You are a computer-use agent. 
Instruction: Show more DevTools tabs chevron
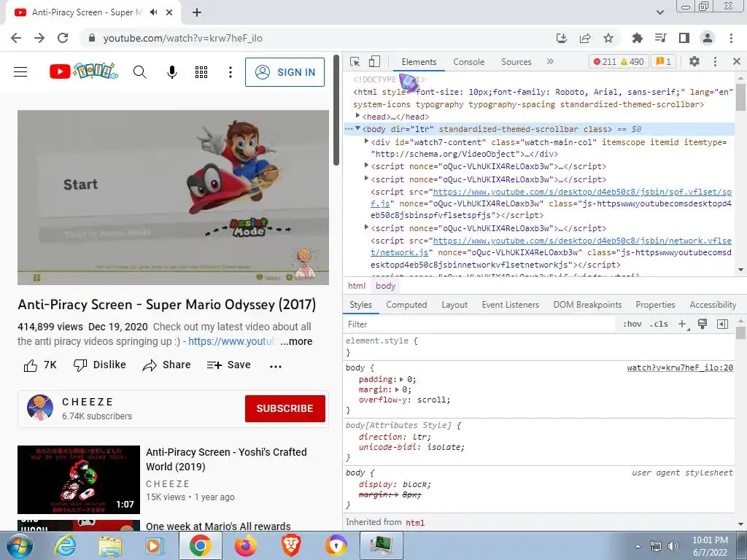[x=550, y=61]
